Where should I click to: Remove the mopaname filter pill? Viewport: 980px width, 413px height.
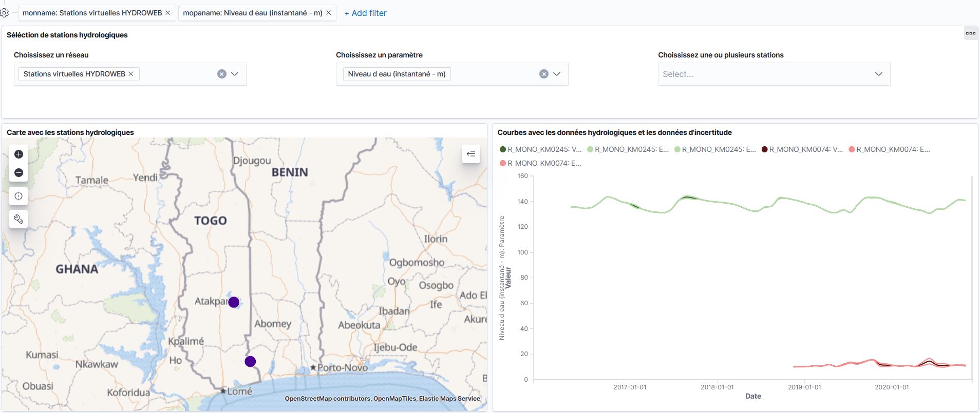329,13
